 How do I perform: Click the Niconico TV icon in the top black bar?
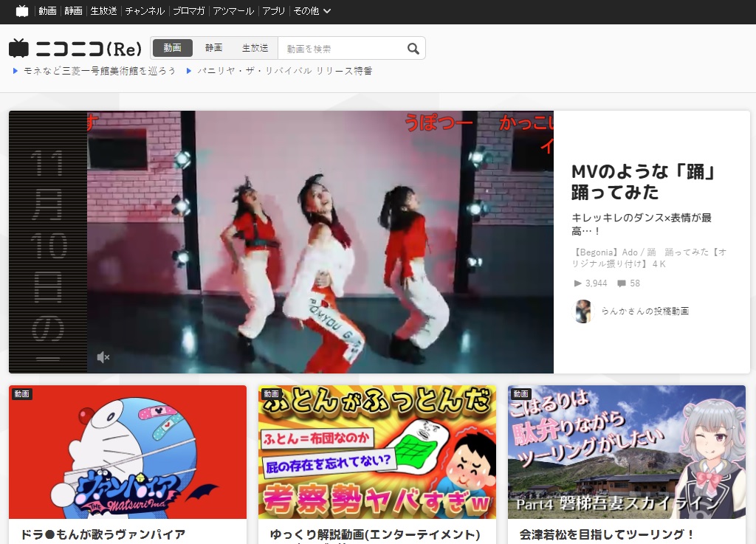(21, 11)
